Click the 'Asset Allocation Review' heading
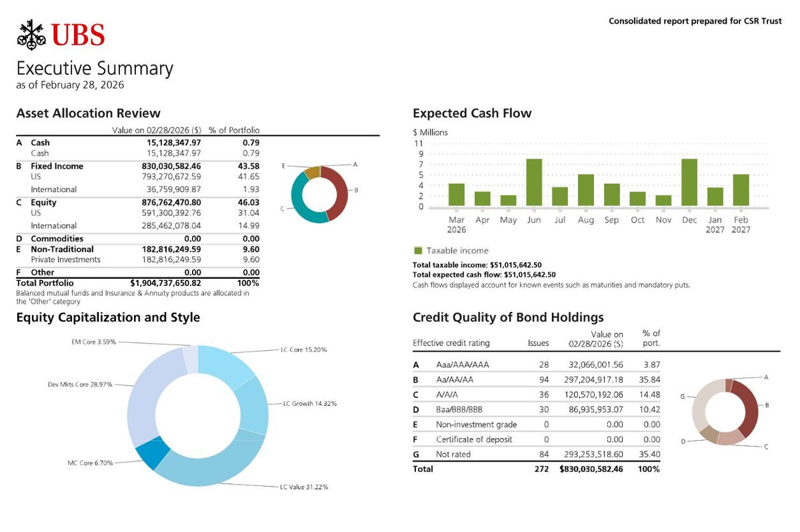The width and height of the screenshot is (800, 532). point(88,113)
